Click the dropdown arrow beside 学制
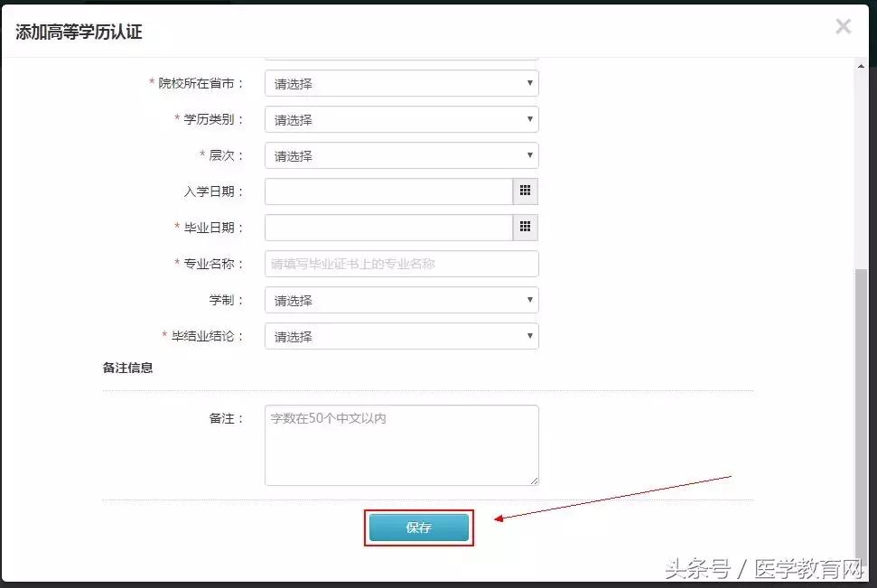 tap(530, 299)
